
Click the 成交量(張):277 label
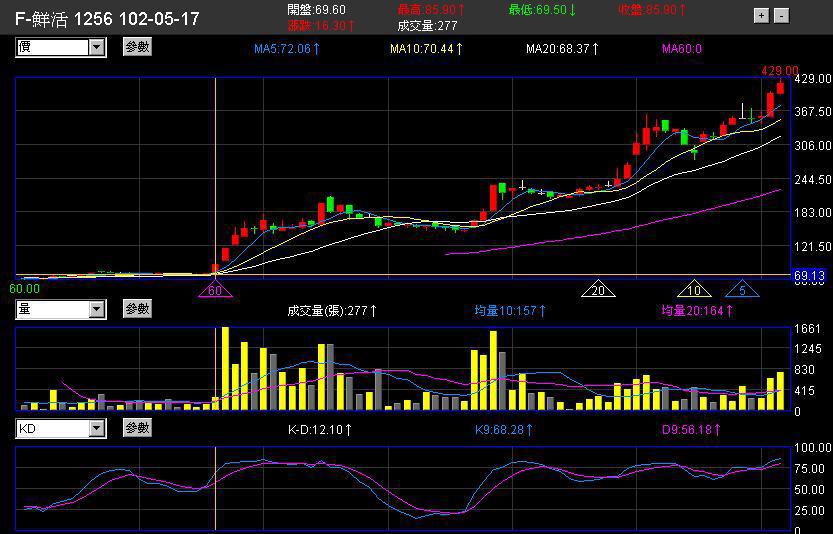(332, 311)
